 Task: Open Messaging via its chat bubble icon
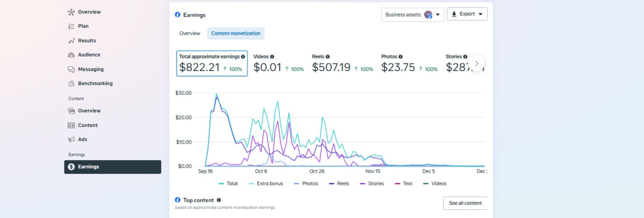(71, 69)
